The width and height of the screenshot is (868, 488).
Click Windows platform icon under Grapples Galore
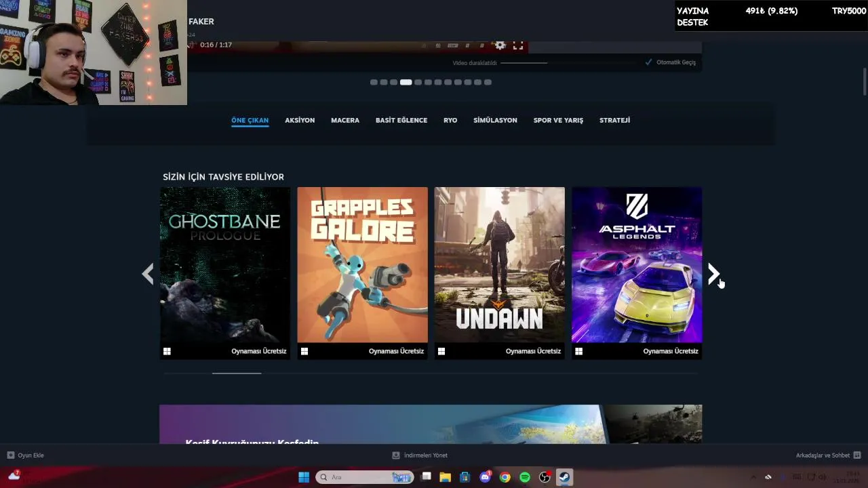(x=304, y=351)
